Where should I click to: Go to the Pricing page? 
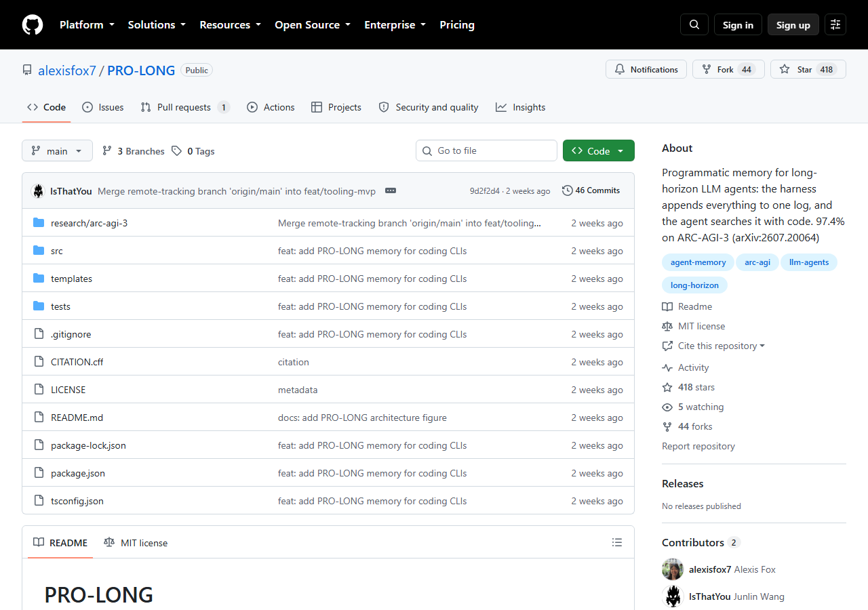(x=457, y=25)
